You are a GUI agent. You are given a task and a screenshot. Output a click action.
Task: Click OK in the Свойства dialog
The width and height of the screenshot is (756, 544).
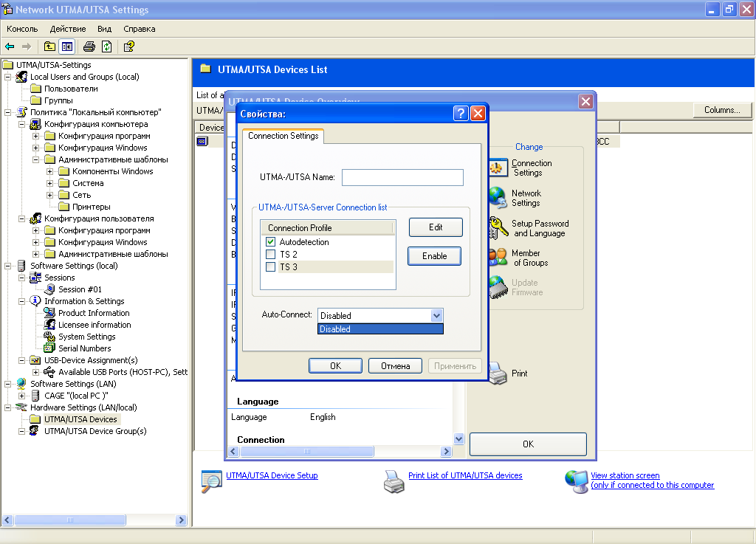point(336,366)
